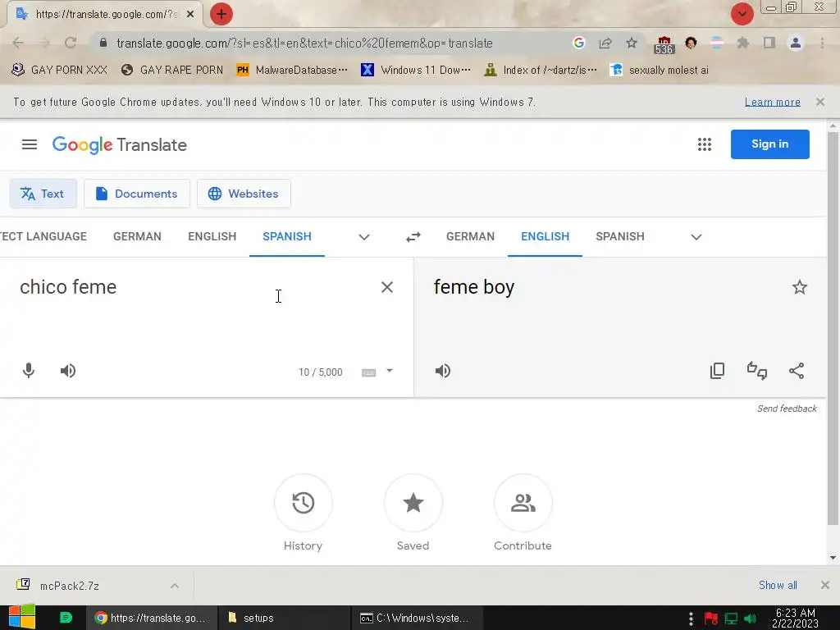Open the Google Translate main menu hamburger

click(x=30, y=144)
